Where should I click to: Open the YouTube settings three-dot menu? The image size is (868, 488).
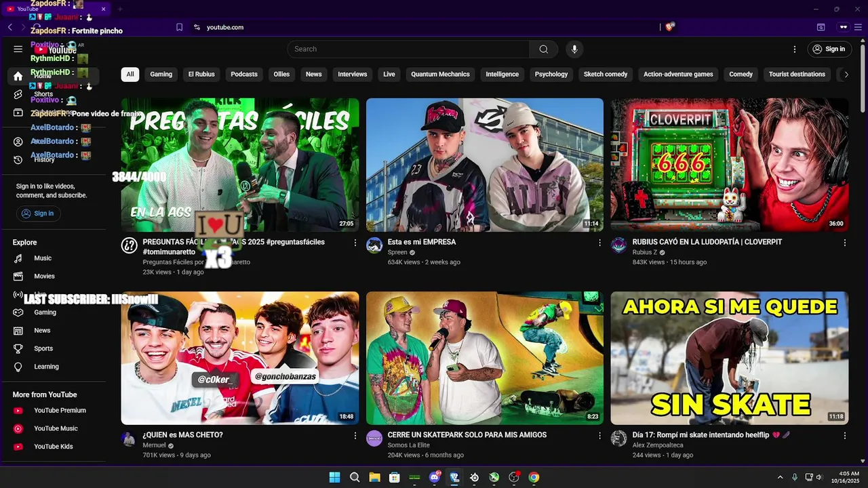pos(795,49)
